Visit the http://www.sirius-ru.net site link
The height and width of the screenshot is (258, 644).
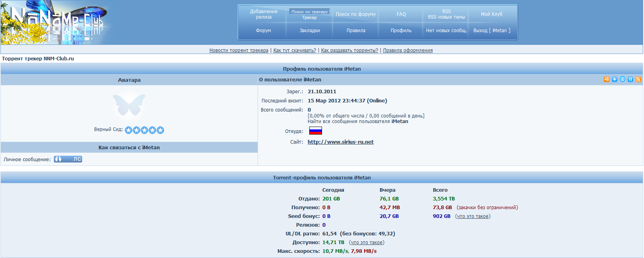click(x=340, y=142)
